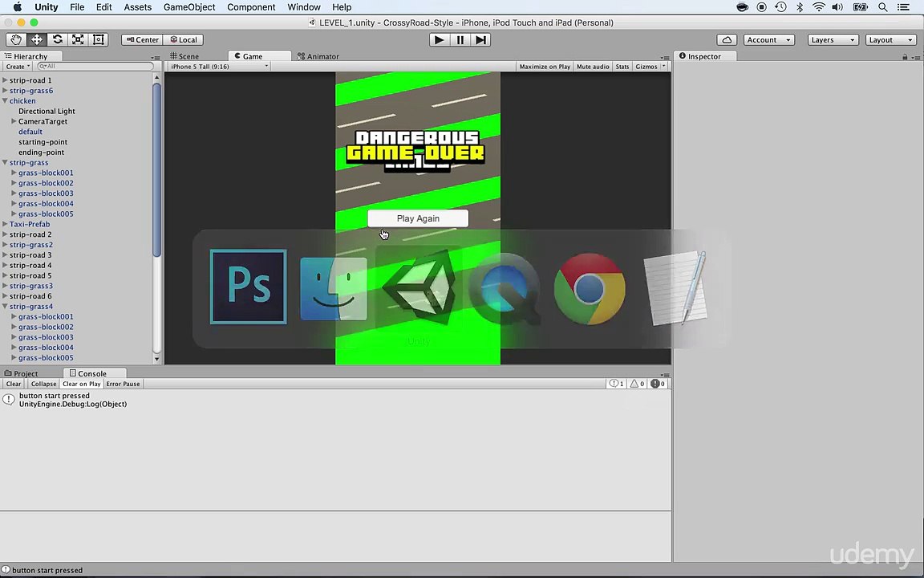Viewport: 924px width, 578px height.
Task: Select the Scale tool
Action: click(x=78, y=39)
